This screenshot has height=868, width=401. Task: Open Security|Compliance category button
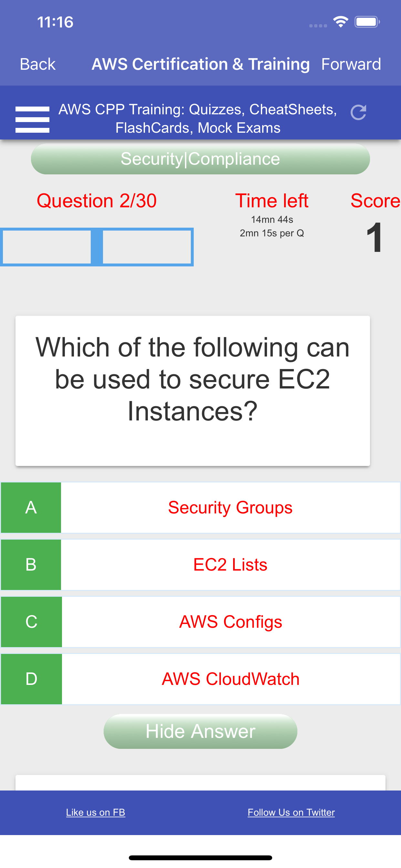tap(200, 159)
